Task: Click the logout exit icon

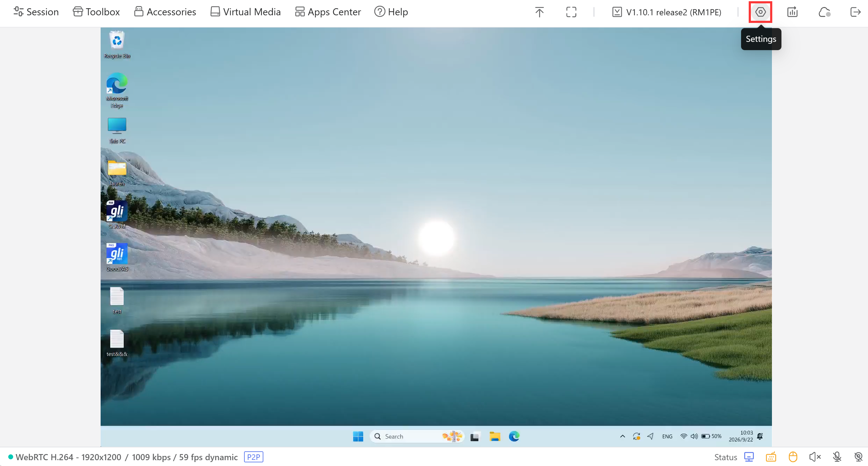Action: pos(855,12)
